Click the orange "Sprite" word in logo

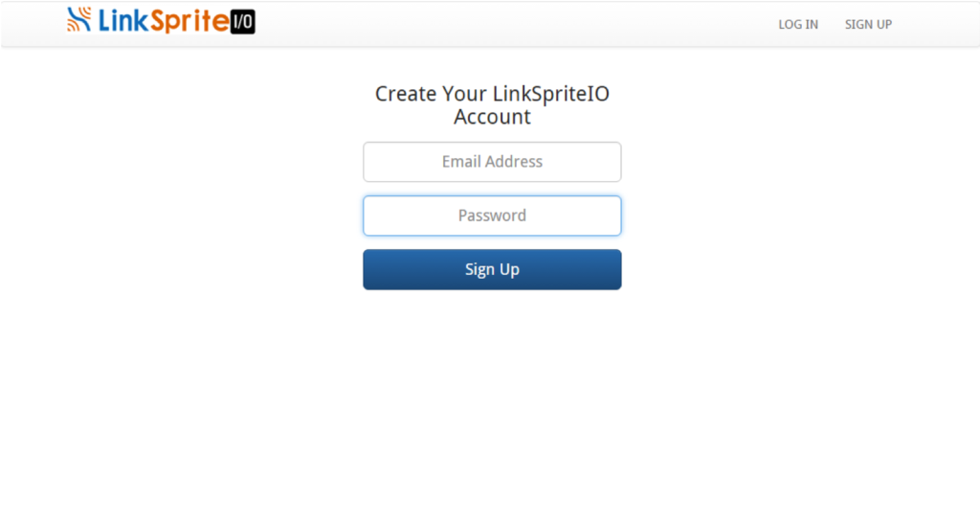[x=189, y=22]
